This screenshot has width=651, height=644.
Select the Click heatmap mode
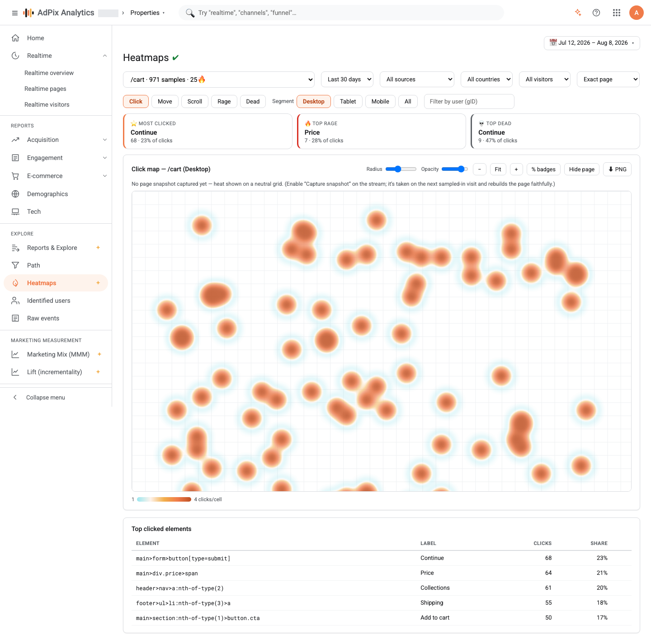136,101
